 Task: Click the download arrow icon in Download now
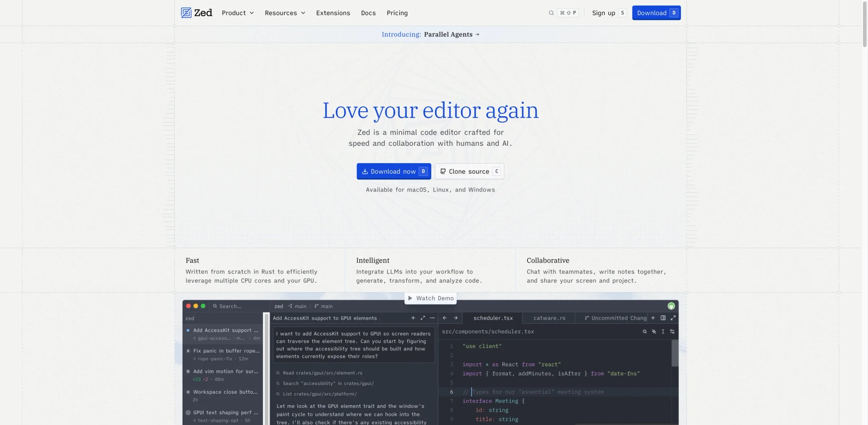[364, 171]
